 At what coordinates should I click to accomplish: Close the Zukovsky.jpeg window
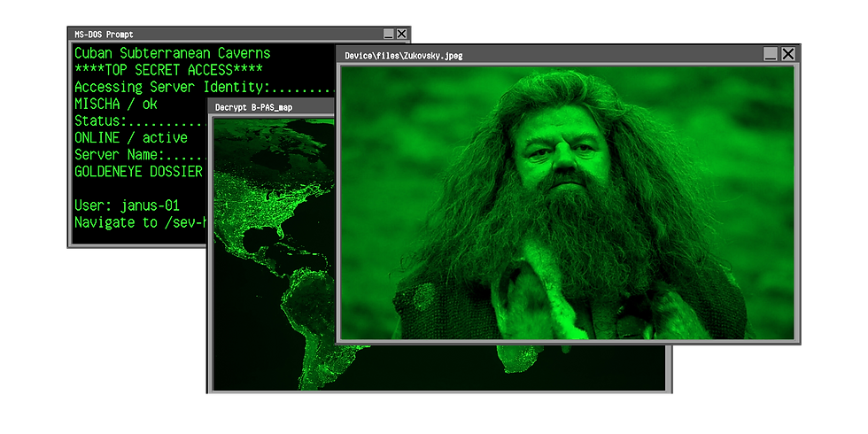(787, 54)
